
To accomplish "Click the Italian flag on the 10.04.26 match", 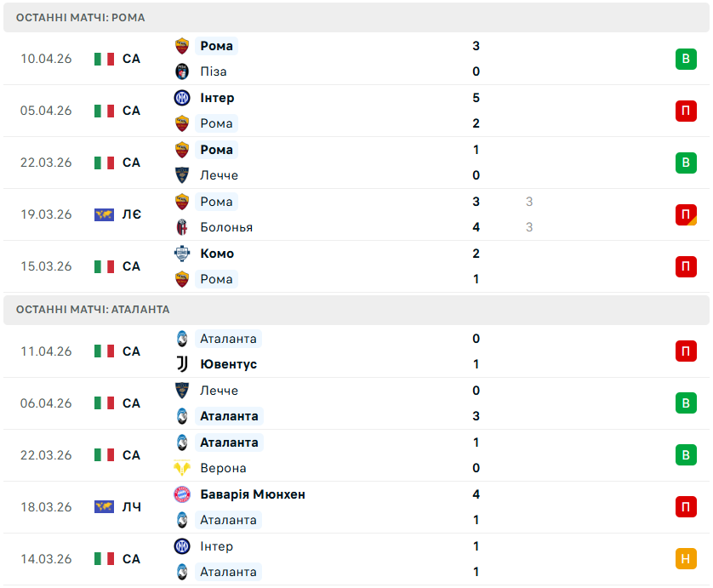I will coord(104,59).
